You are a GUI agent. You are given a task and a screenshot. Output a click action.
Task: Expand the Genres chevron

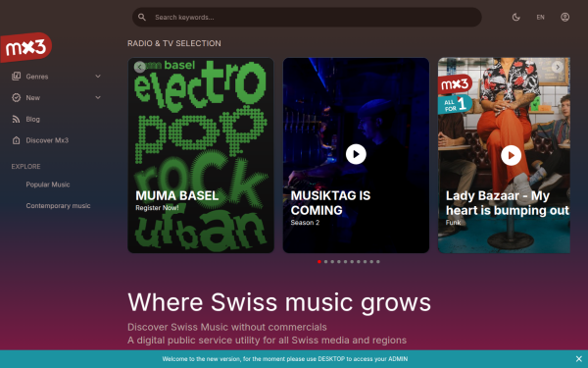click(x=98, y=77)
